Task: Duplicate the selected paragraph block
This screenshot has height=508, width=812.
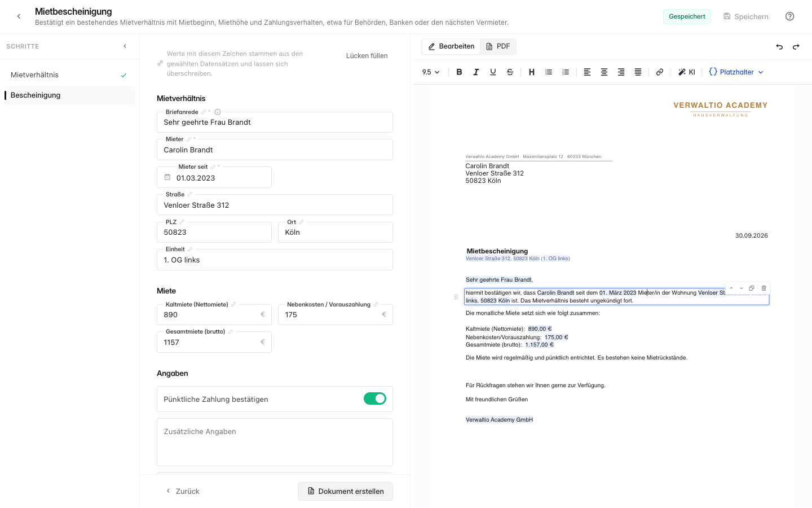Action: coord(752,288)
